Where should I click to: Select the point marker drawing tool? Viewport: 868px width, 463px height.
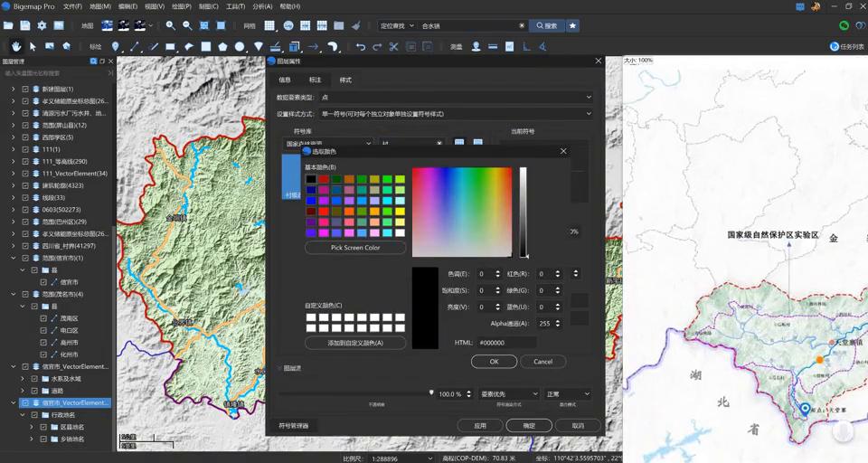(116, 46)
